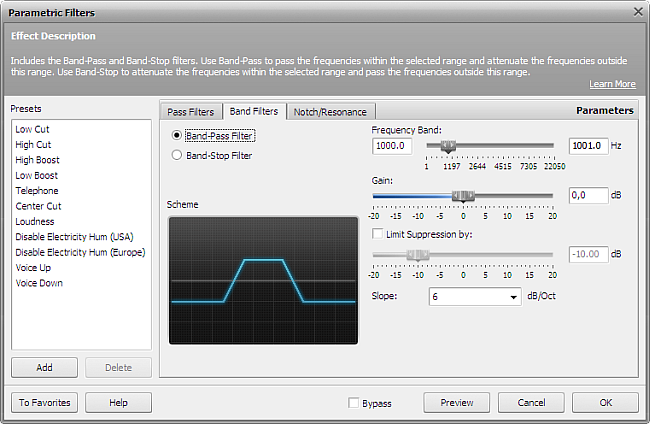Viewport: 650px width, 424px height.
Task: Select the Loudness preset
Action: coord(35,221)
